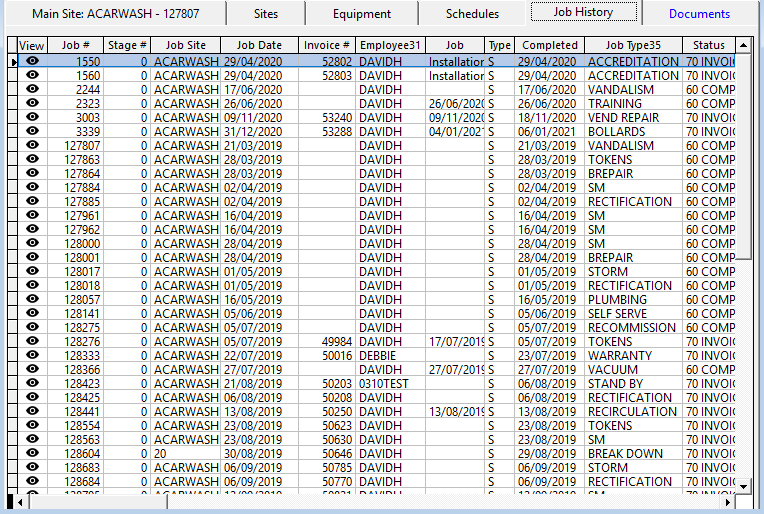View job 128604 using its eye icon
This screenshot has height=514, width=764.
tap(32, 453)
